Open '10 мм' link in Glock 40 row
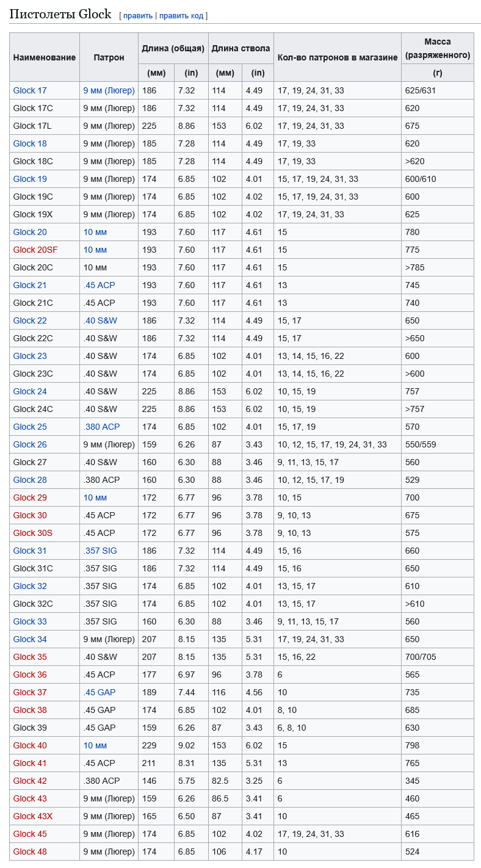Screen dimensions: 481x868 (95, 745)
